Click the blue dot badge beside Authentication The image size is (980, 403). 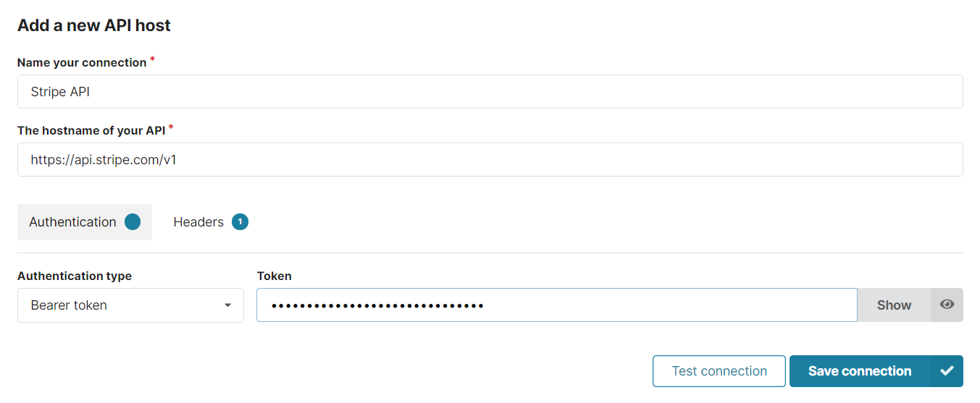coord(133,222)
